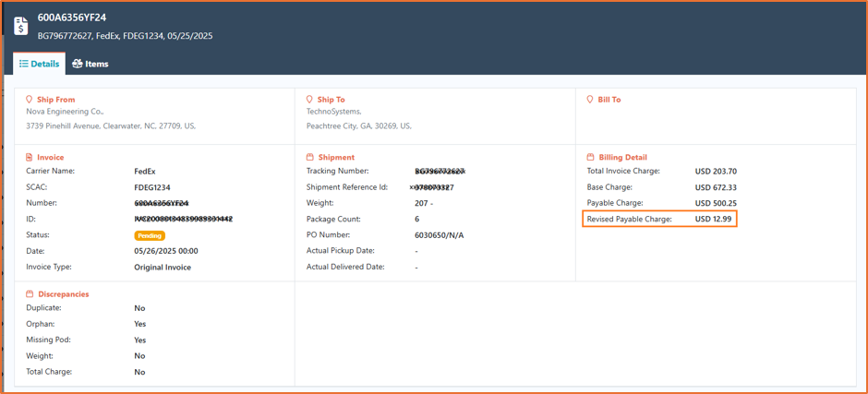This screenshot has height=394, width=868.
Task: Click the Actual Delivered Date label
Action: [345, 267]
